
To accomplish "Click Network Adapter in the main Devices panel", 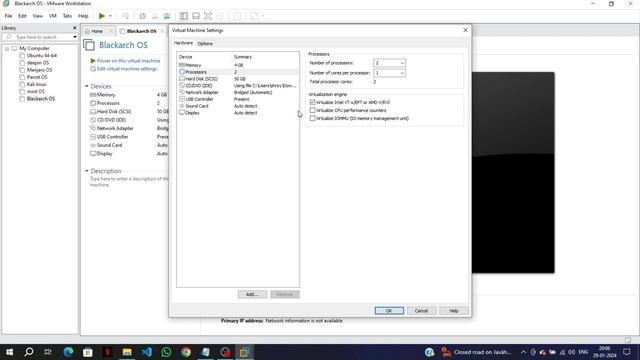I will click(x=115, y=128).
